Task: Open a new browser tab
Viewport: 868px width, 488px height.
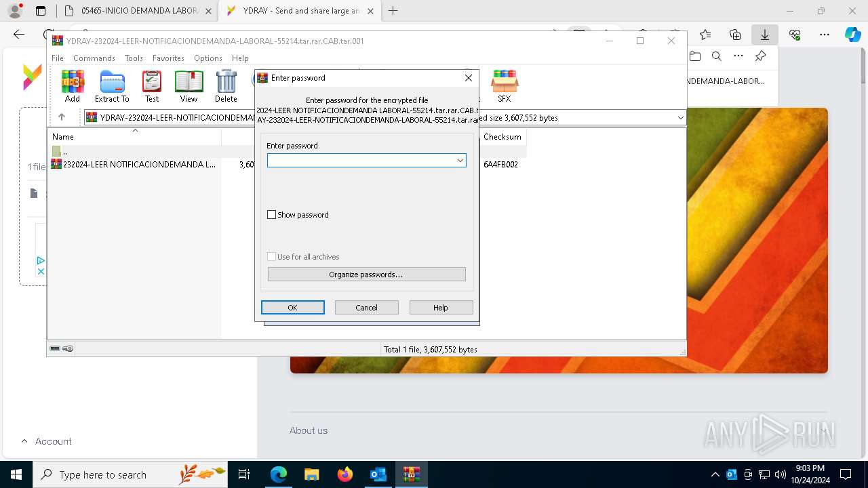Action: (x=393, y=11)
